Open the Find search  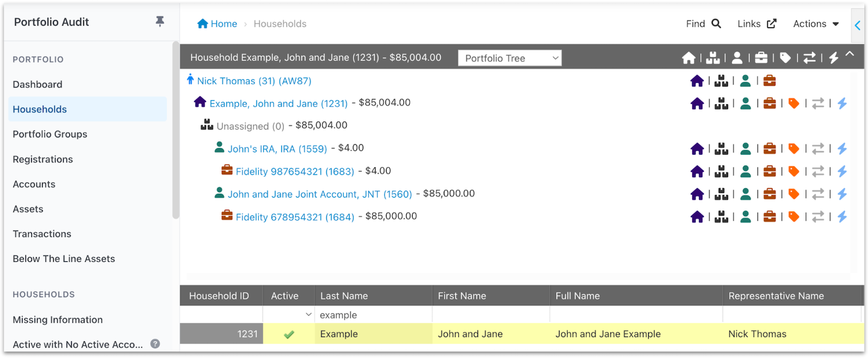click(704, 24)
